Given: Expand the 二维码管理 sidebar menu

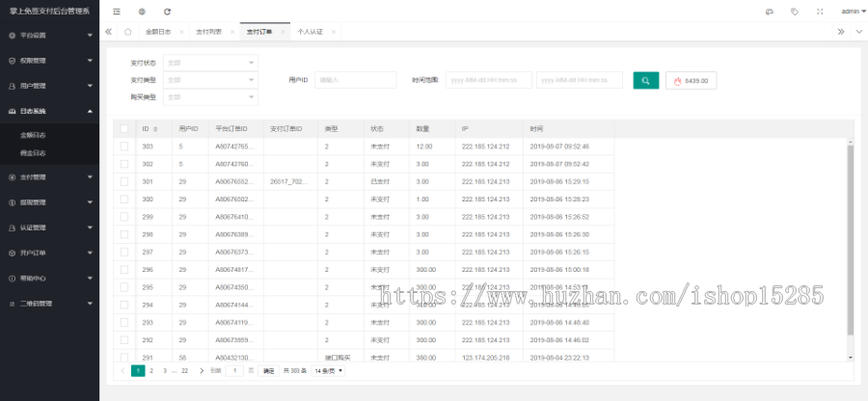Looking at the screenshot, I should (x=50, y=303).
